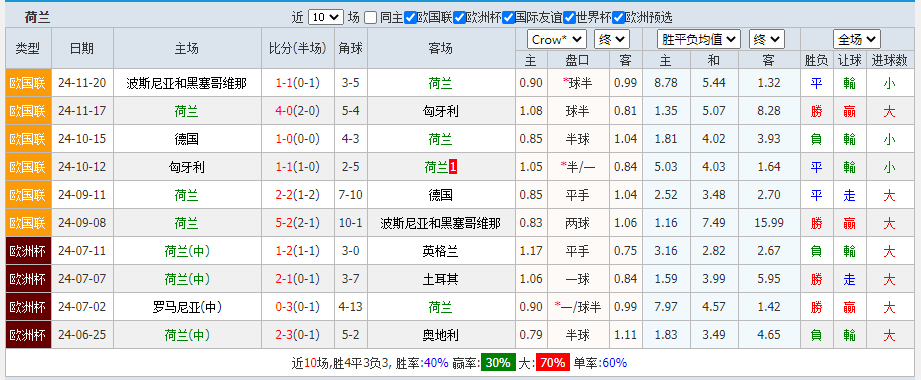Uncheck the 国际友谊 filter checkbox

509,18
